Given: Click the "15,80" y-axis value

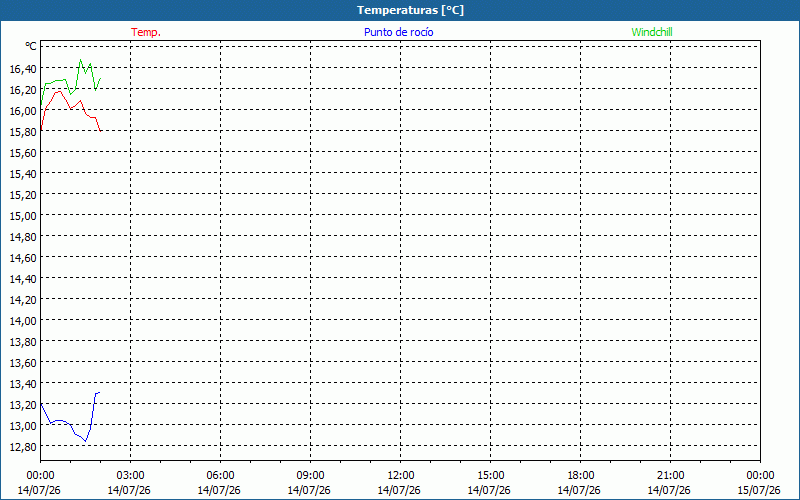Looking at the screenshot, I should pyautogui.click(x=23, y=132).
